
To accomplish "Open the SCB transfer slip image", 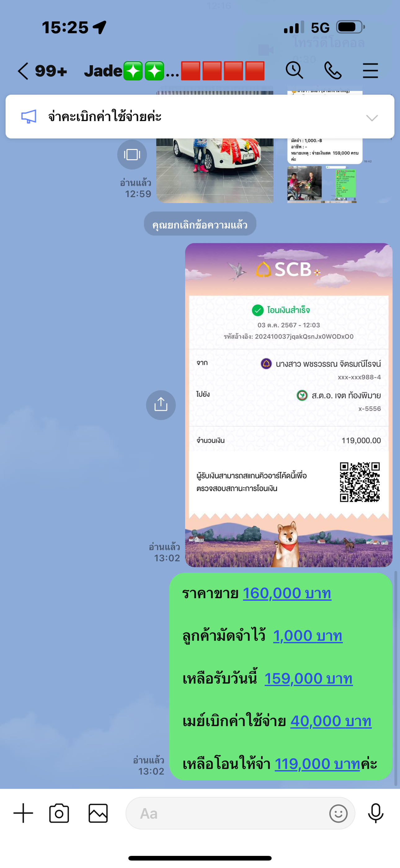I will point(289,405).
